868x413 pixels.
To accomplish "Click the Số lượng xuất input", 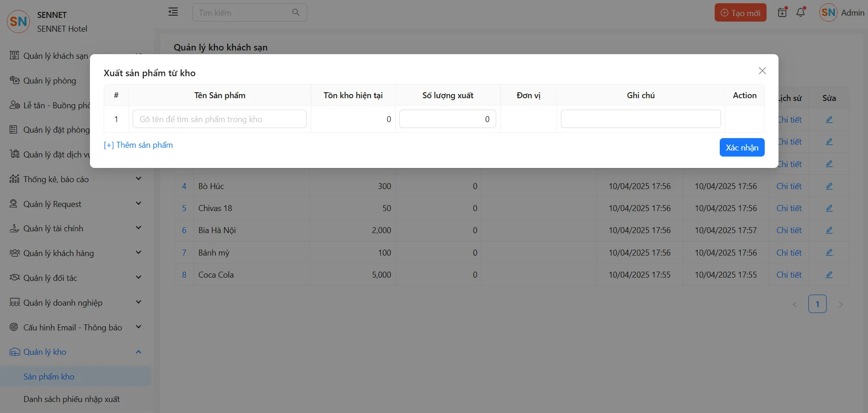I will coord(448,119).
